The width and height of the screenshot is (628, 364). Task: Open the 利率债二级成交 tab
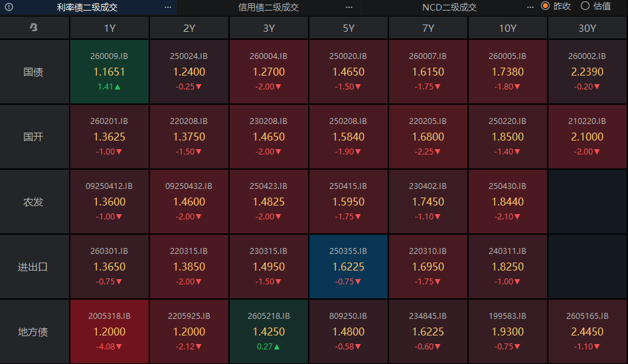(87, 7)
